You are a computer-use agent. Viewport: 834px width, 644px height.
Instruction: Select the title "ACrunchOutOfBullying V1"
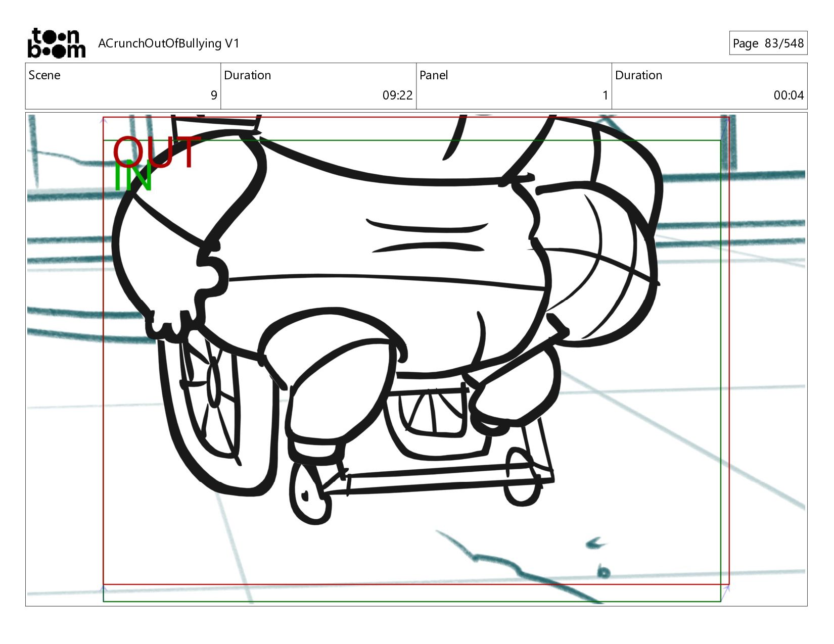pyautogui.click(x=168, y=43)
